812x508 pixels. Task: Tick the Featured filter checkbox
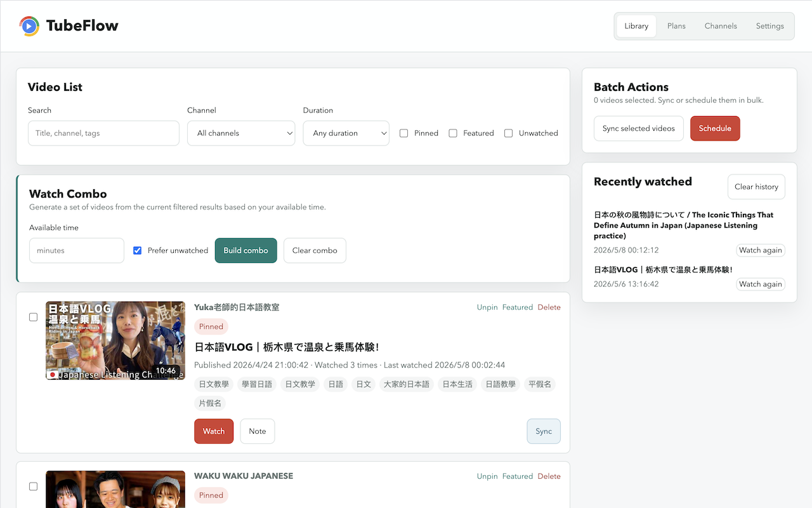(x=453, y=133)
